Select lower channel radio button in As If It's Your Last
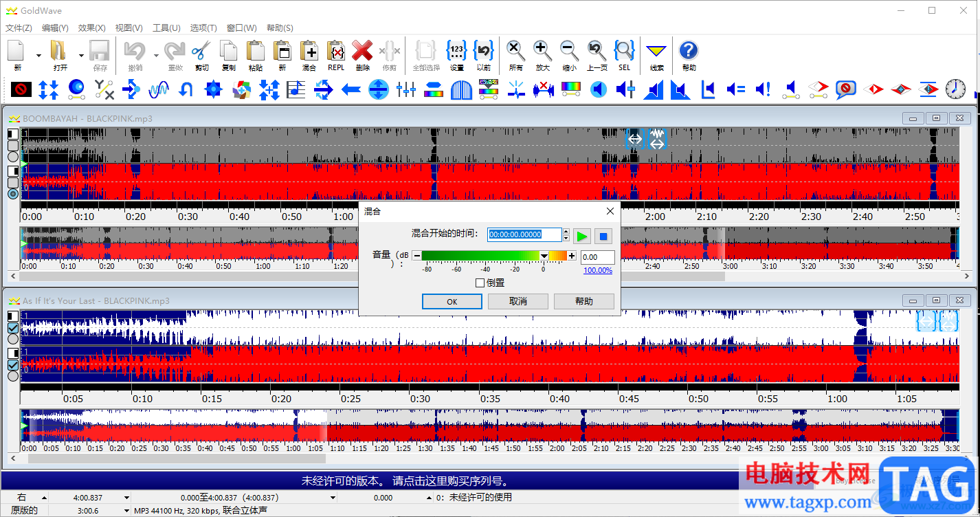Viewport: 980px width, 517px height. click(x=13, y=376)
